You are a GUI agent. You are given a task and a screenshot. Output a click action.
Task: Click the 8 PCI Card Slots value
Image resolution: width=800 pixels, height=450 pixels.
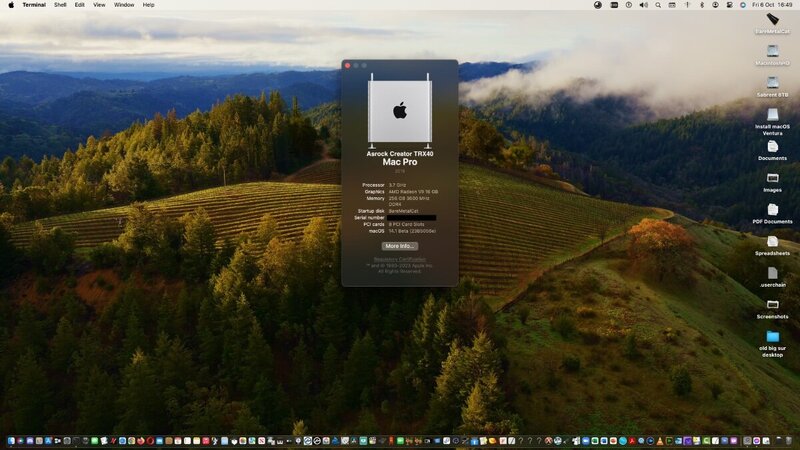pyautogui.click(x=407, y=224)
